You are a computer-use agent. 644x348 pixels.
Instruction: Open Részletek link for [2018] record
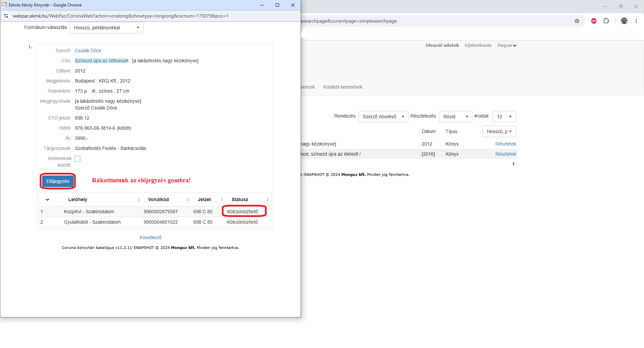click(506, 154)
